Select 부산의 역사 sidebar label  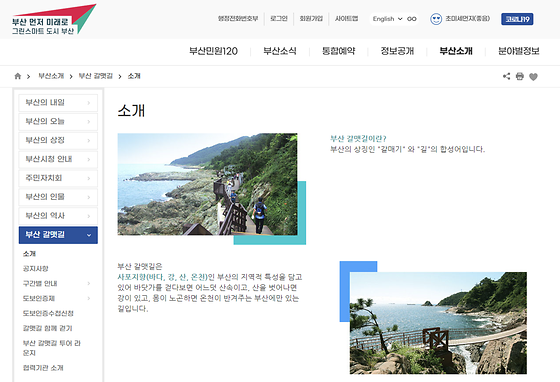[45, 216]
